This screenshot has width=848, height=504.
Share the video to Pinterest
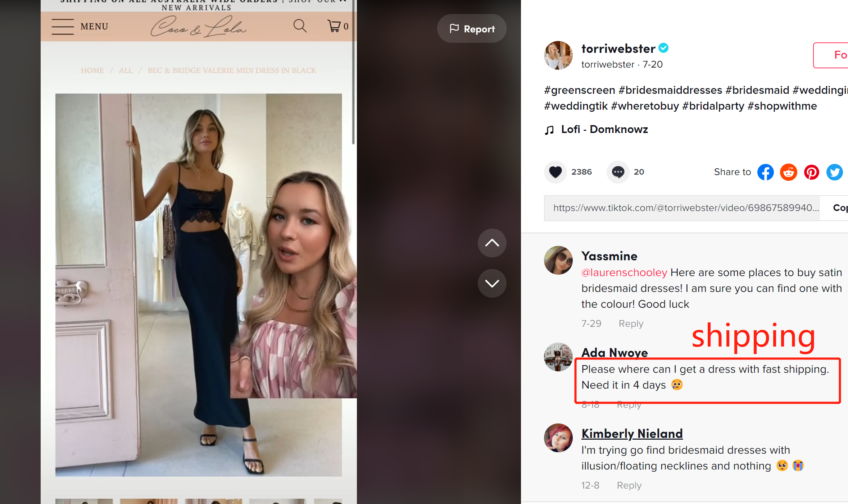tap(811, 172)
